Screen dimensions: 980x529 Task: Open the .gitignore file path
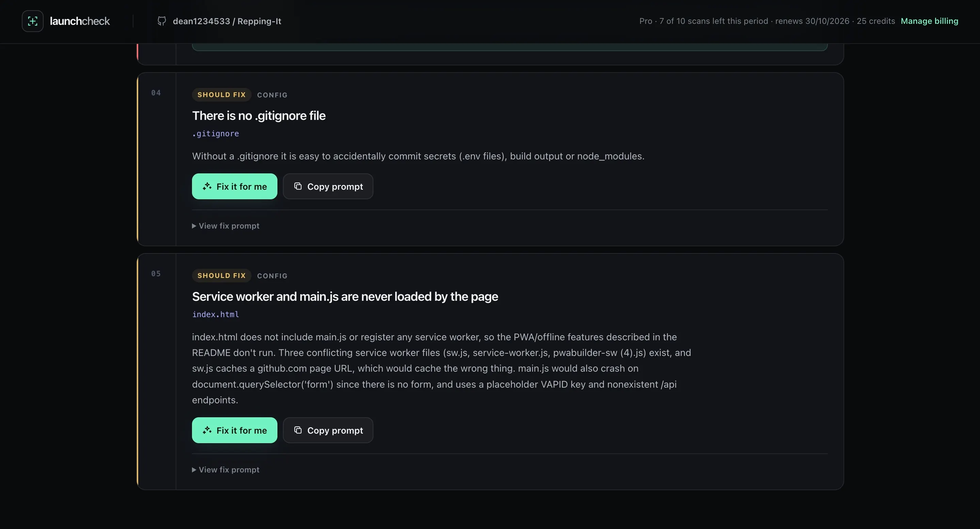pos(216,134)
